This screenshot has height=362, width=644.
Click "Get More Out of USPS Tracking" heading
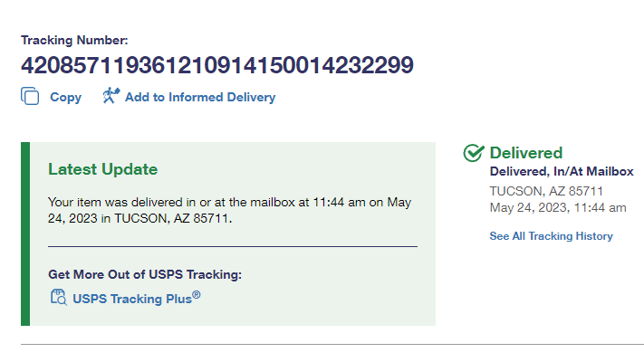pos(145,274)
